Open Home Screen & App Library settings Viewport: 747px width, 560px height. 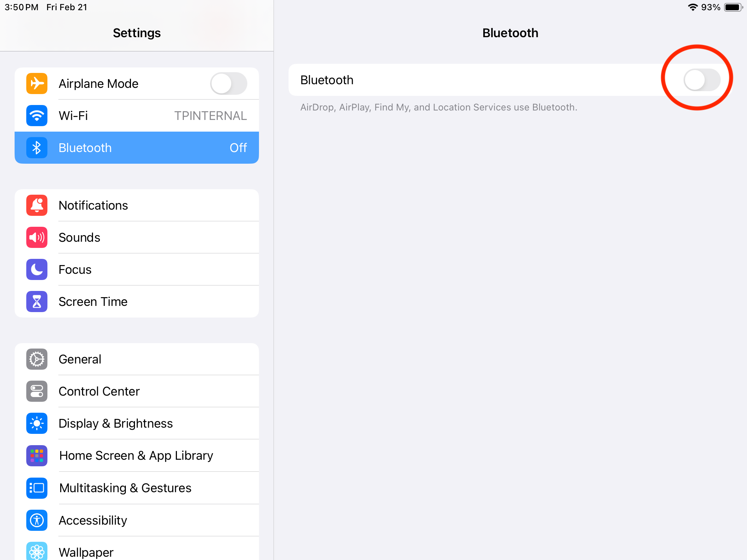136,456
